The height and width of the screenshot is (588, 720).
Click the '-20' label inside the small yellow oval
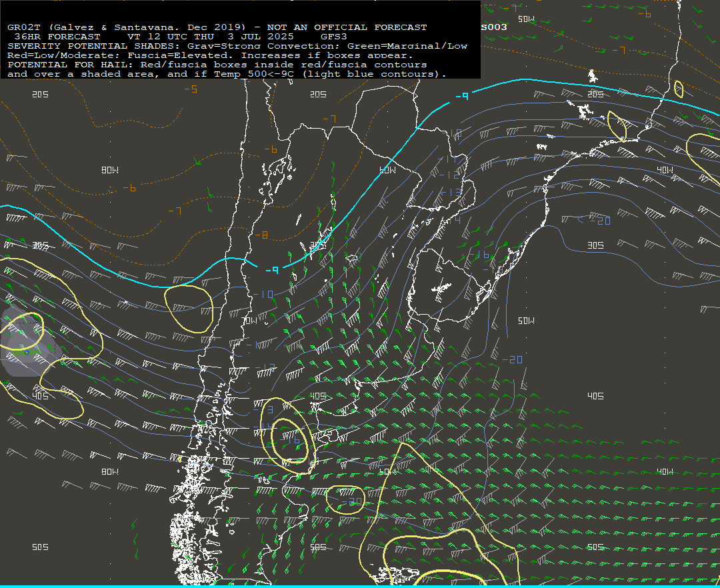tap(351, 502)
